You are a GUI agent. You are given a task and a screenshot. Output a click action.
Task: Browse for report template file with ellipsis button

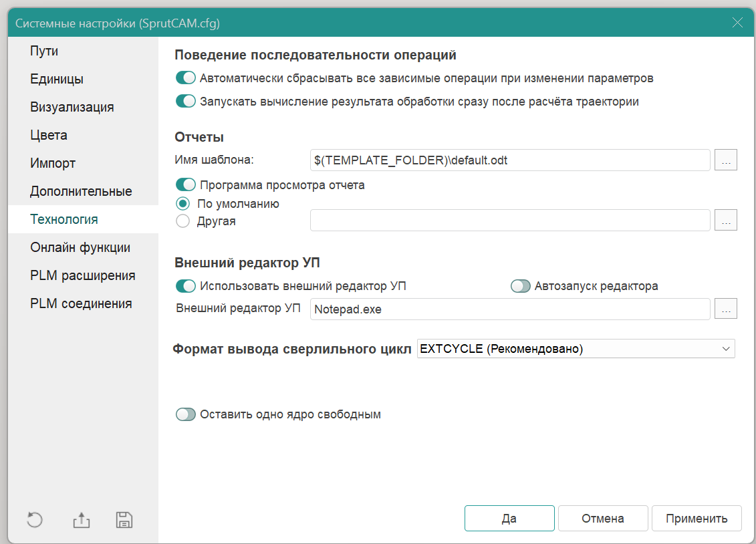click(725, 160)
